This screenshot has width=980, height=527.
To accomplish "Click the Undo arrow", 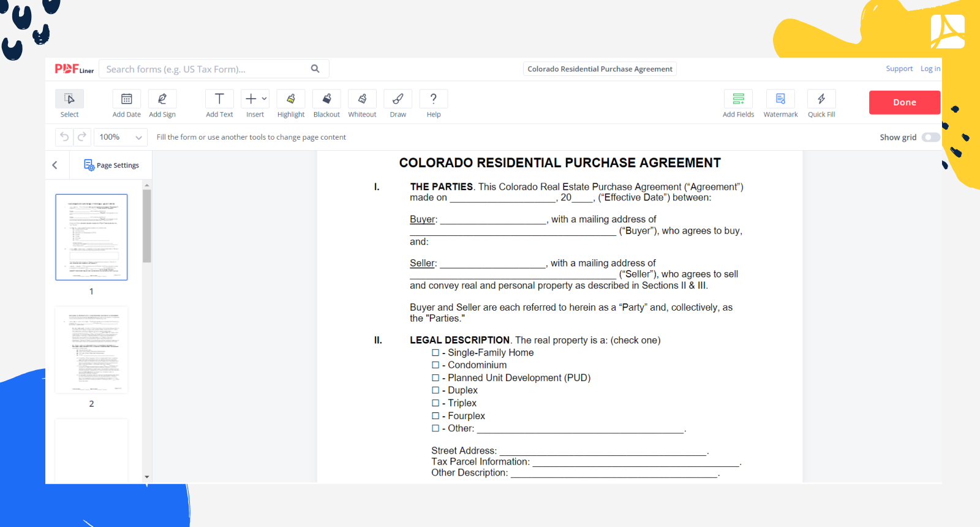I will point(64,137).
